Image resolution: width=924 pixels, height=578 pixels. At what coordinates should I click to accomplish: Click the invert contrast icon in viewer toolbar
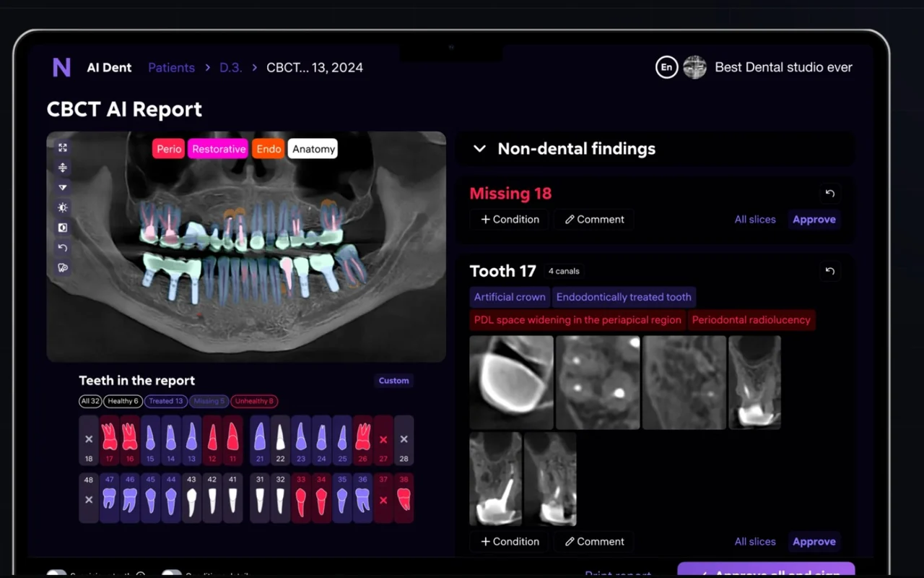click(63, 228)
